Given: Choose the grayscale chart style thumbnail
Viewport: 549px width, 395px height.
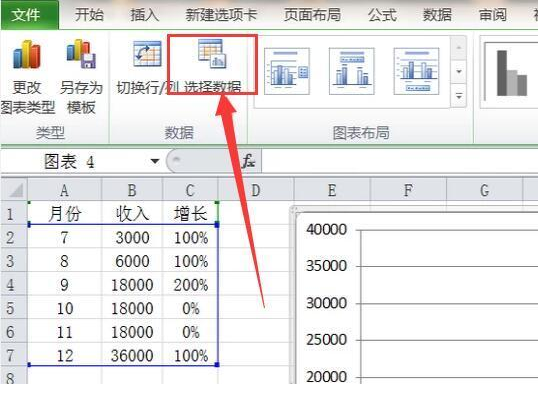Looking at the screenshot, I should click(x=510, y=73).
